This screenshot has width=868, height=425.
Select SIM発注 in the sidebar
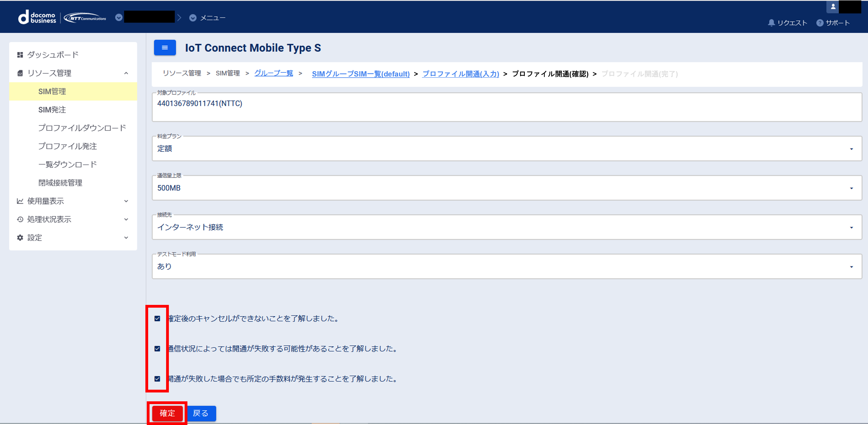pos(52,109)
